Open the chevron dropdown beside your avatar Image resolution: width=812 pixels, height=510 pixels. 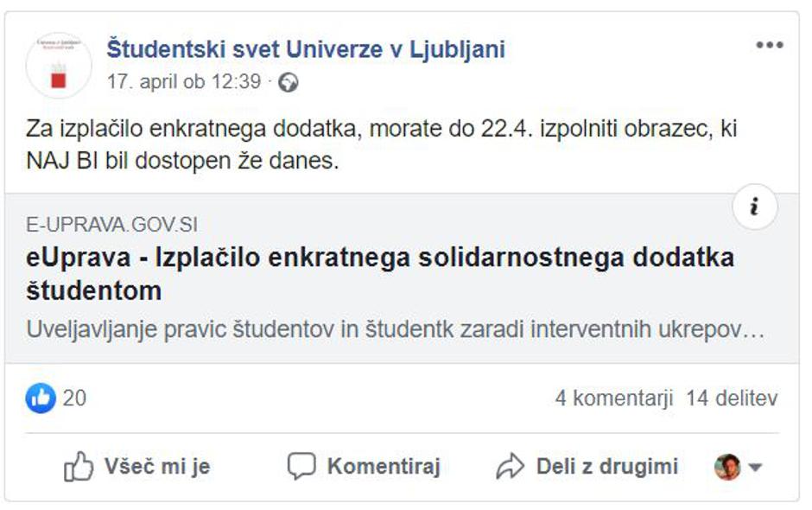tap(754, 466)
